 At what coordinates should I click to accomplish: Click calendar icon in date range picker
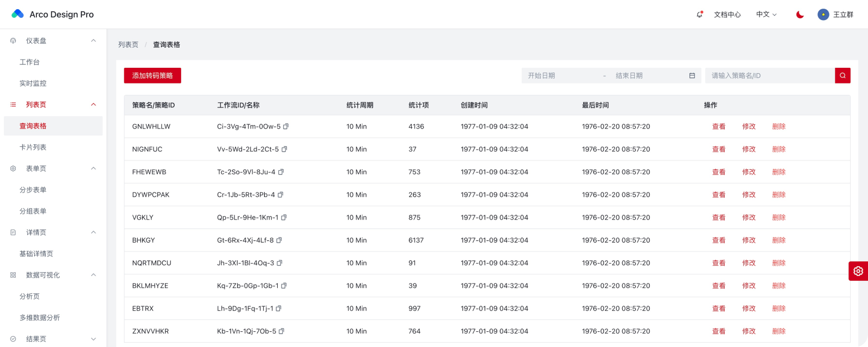(x=692, y=75)
